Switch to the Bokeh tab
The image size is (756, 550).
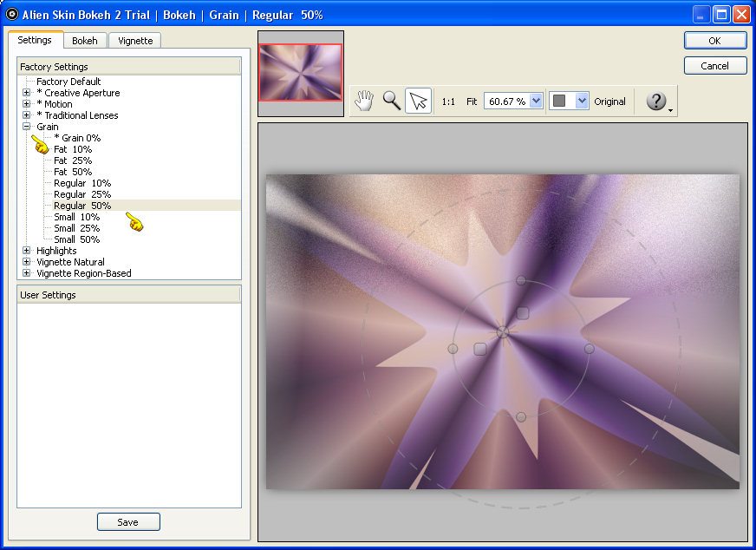[x=85, y=41]
